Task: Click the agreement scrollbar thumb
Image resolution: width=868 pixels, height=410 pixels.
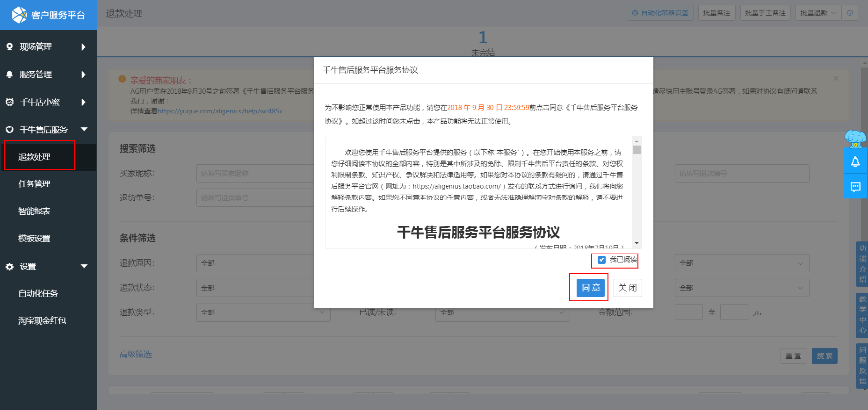Action: click(x=637, y=150)
